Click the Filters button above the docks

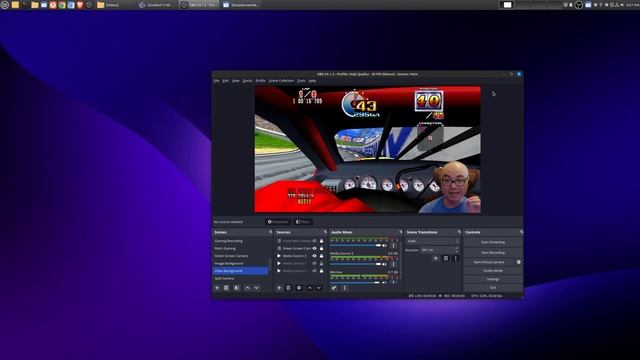coord(303,222)
